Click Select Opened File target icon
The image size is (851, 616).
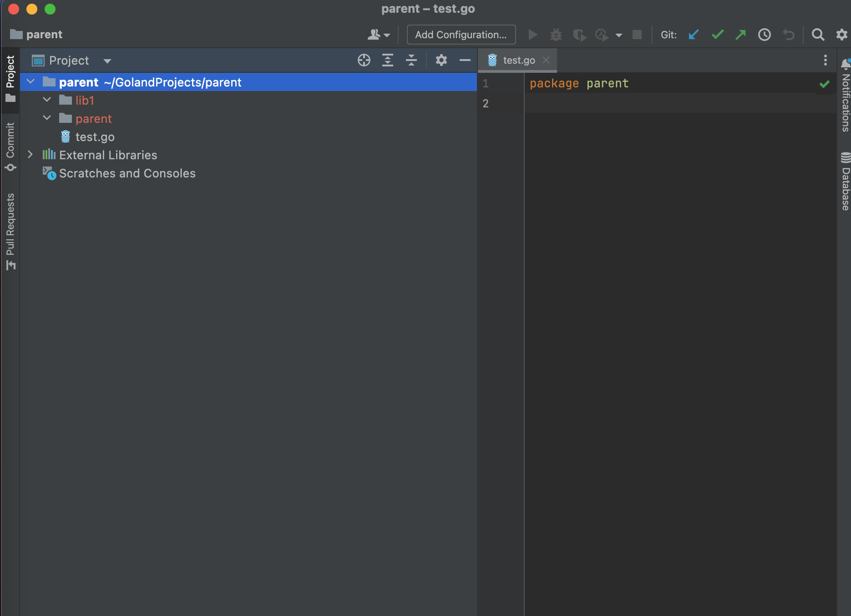[364, 60]
